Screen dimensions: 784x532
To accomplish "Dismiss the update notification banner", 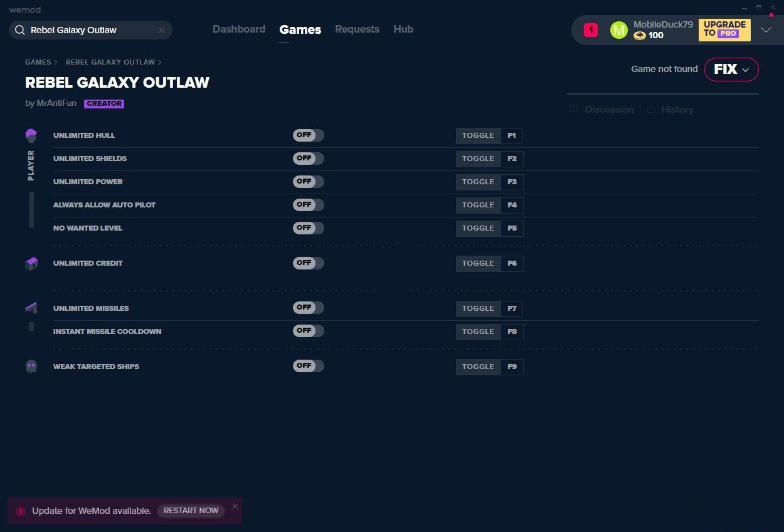I will 235,506.
